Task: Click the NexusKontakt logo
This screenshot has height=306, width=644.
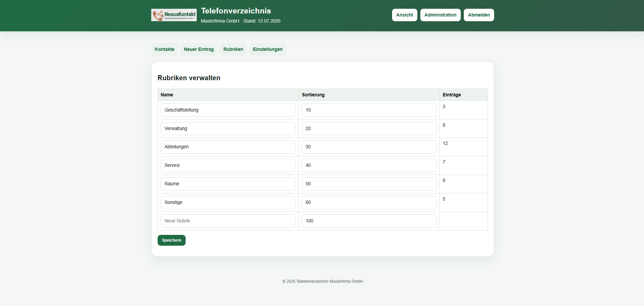Action: click(x=174, y=15)
